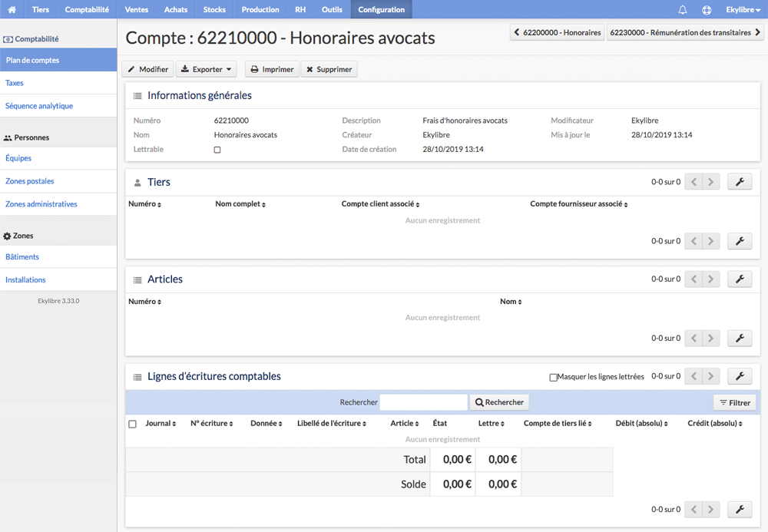This screenshot has height=532, width=768.
Task: Go to previous page in Tiers header
Action: coord(694,182)
